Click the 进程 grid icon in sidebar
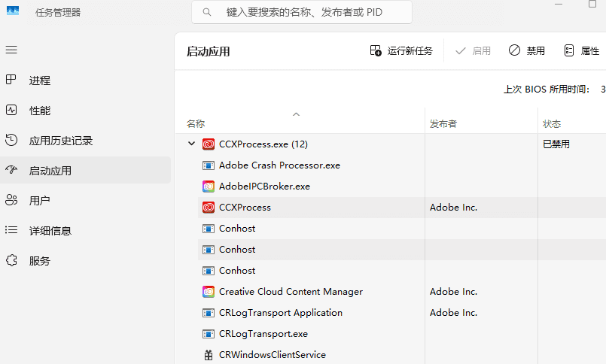606x364 pixels. [x=11, y=80]
